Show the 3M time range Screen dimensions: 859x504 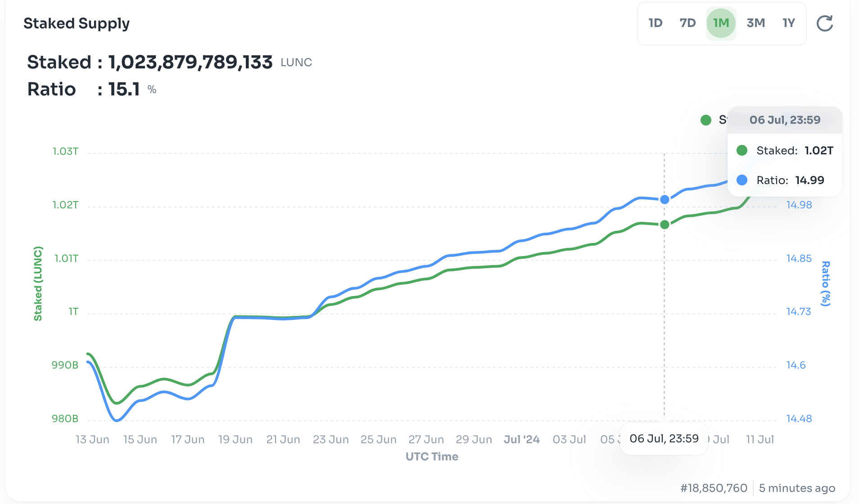point(755,23)
